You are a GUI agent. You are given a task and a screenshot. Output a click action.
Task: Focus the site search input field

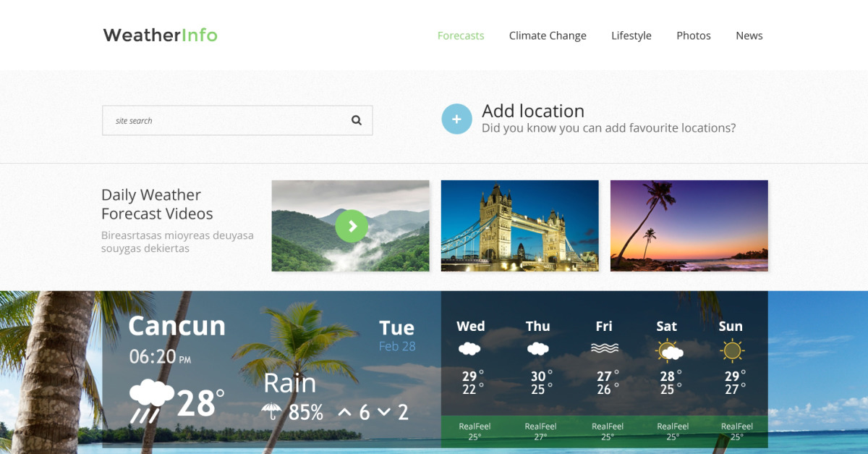224,121
